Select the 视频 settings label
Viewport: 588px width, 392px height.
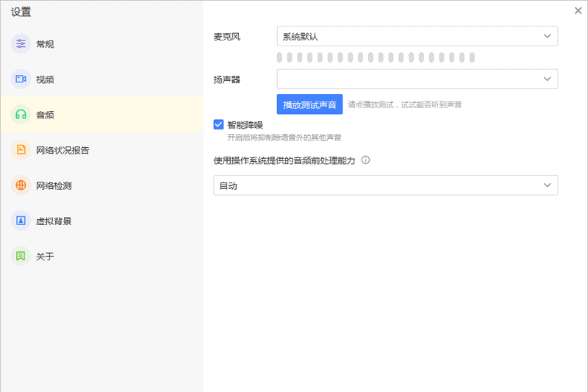pos(45,79)
